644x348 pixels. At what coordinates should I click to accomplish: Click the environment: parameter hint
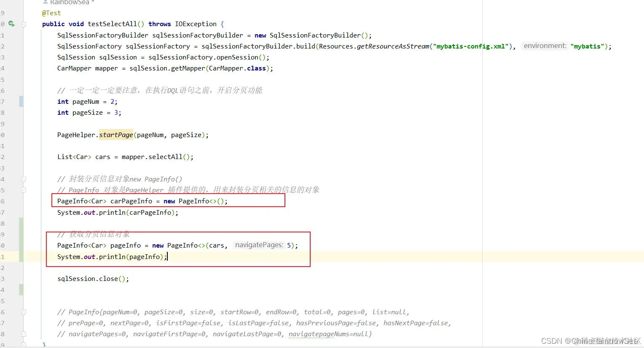tap(545, 46)
